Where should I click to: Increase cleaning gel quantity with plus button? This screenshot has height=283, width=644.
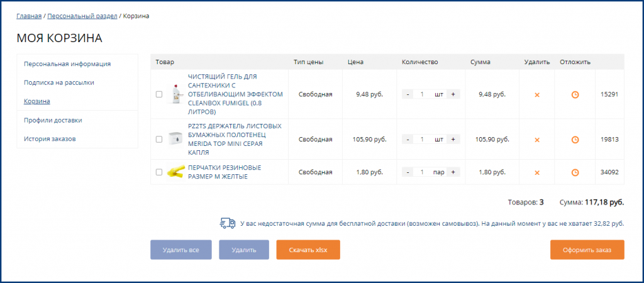tap(453, 94)
